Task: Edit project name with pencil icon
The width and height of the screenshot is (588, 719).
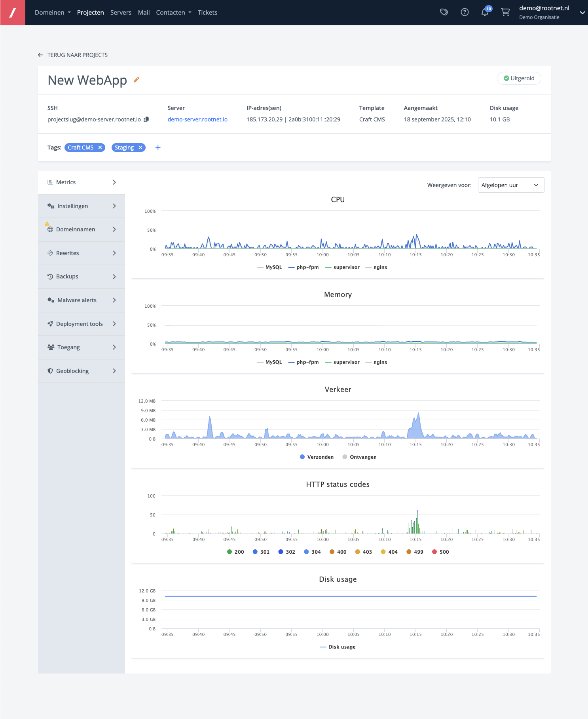Action: [x=137, y=80]
